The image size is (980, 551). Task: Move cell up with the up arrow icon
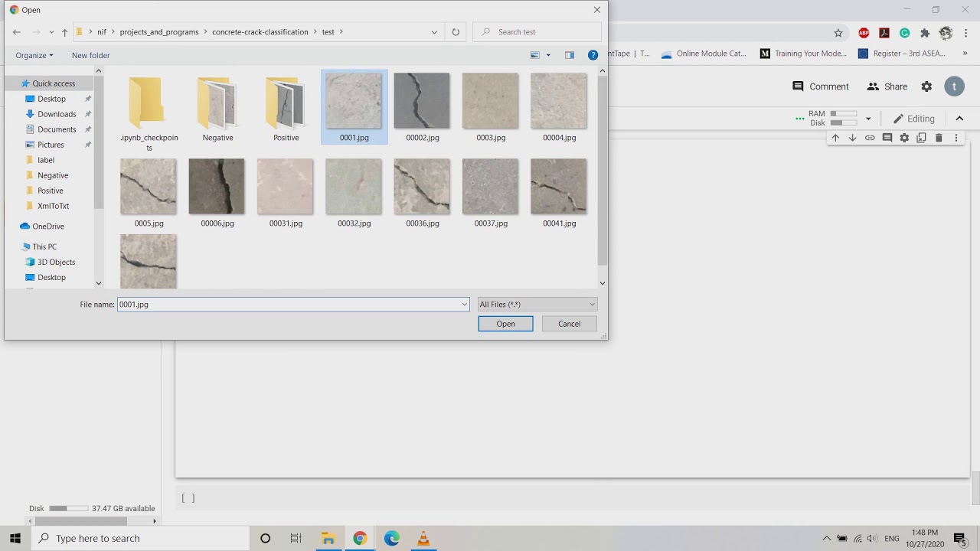click(835, 138)
